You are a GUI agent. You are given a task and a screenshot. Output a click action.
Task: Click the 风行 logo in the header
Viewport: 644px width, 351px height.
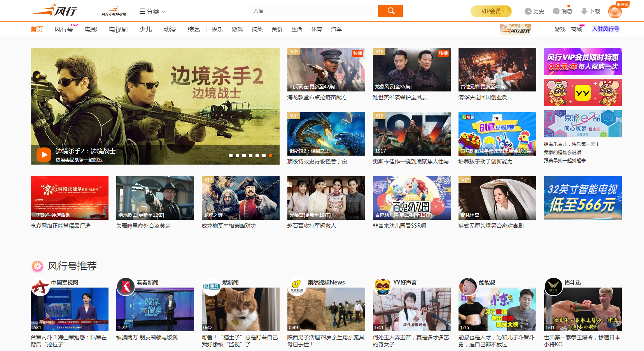(x=54, y=11)
